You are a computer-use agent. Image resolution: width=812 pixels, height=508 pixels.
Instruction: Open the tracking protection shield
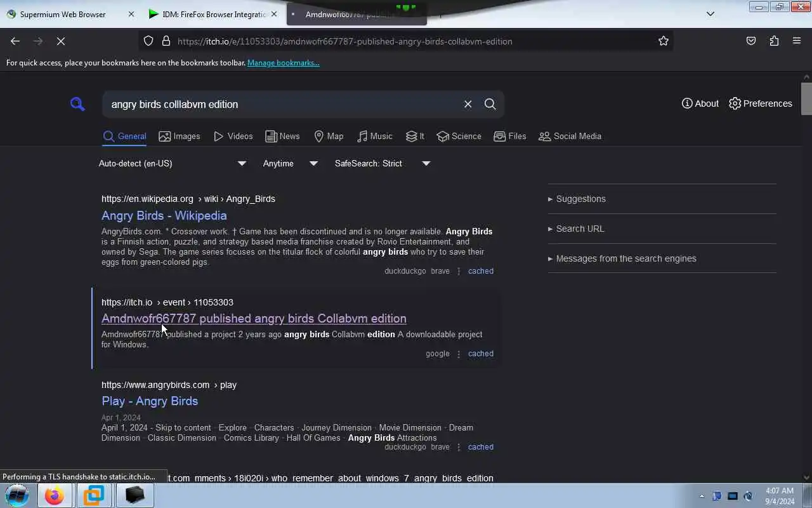click(x=148, y=41)
